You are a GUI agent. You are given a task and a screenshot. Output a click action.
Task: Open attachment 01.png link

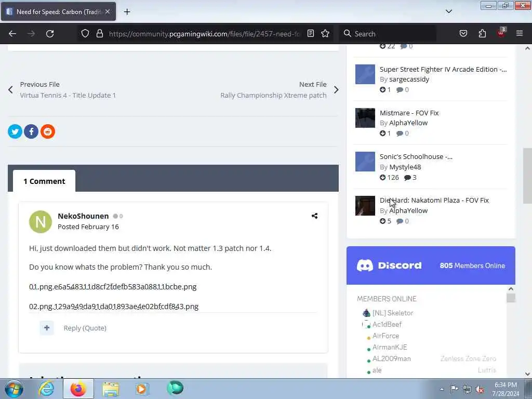coord(113,287)
